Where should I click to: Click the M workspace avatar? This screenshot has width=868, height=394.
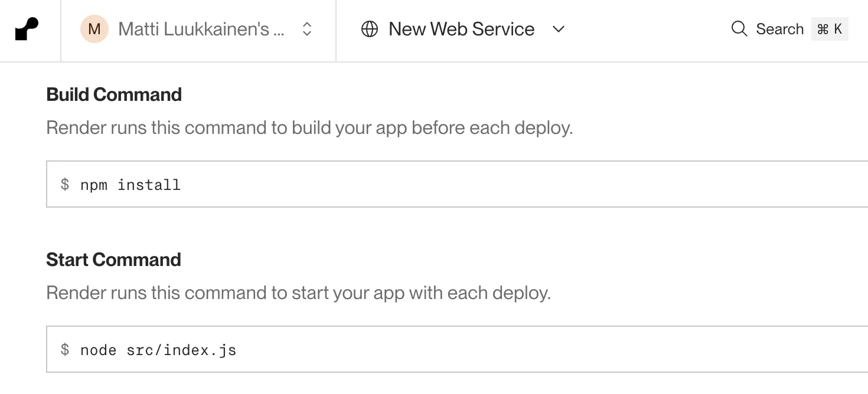tap(94, 29)
